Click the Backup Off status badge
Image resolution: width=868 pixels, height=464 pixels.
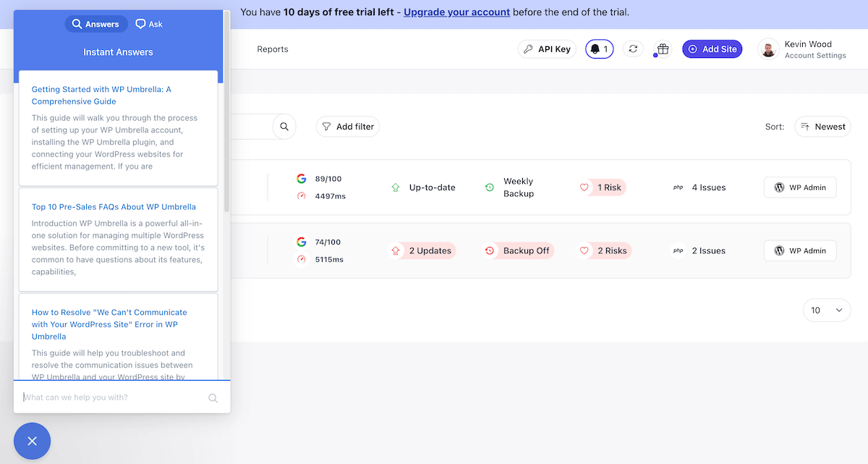click(518, 250)
